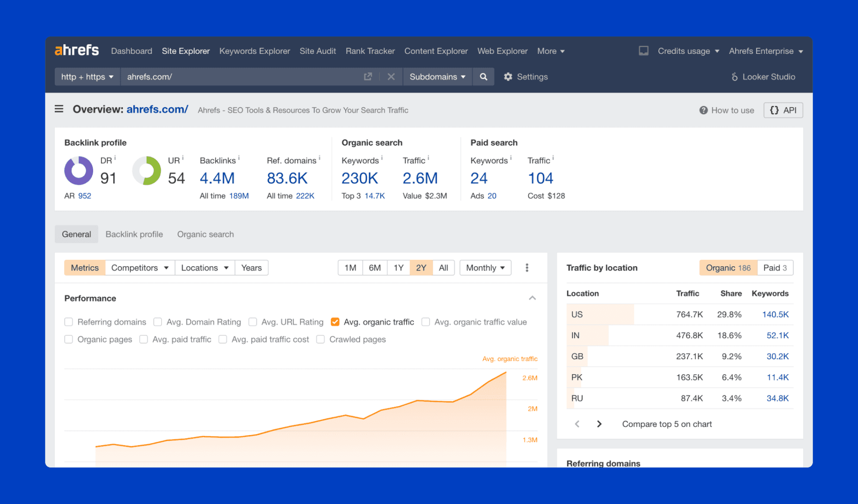The image size is (858, 504).
Task: Go to next locations page arrow
Action: click(x=599, y=424)
